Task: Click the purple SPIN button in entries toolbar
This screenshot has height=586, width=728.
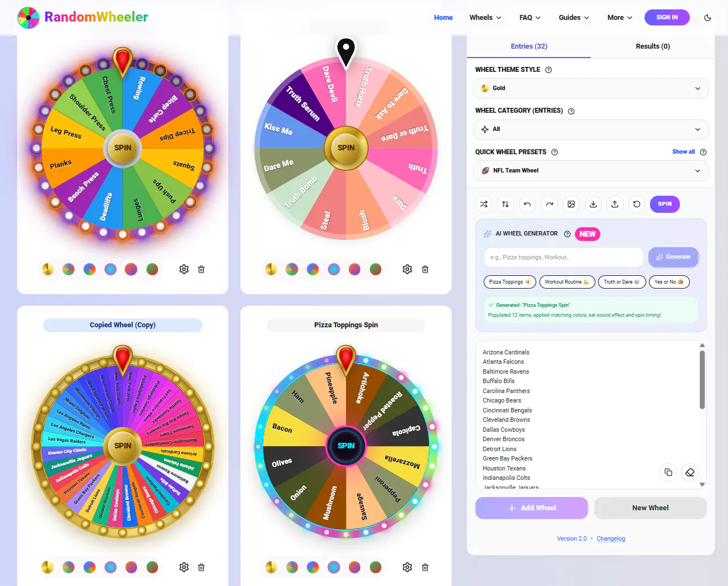Action: 665,204
